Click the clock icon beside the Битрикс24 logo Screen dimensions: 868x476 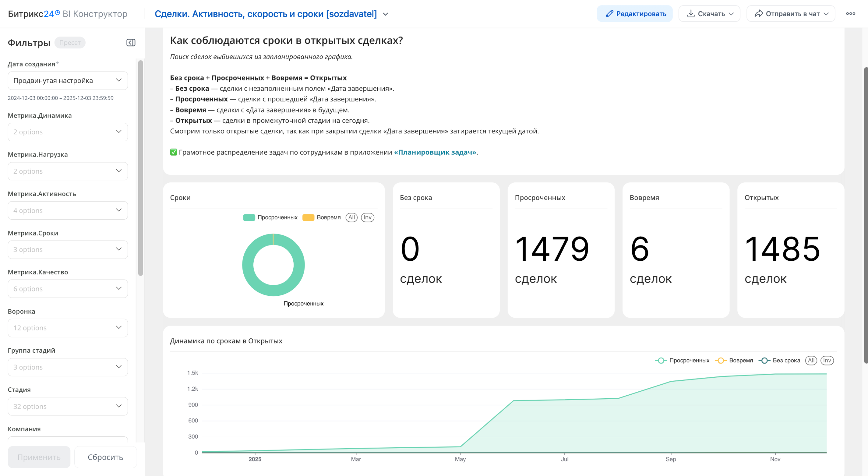57,13
